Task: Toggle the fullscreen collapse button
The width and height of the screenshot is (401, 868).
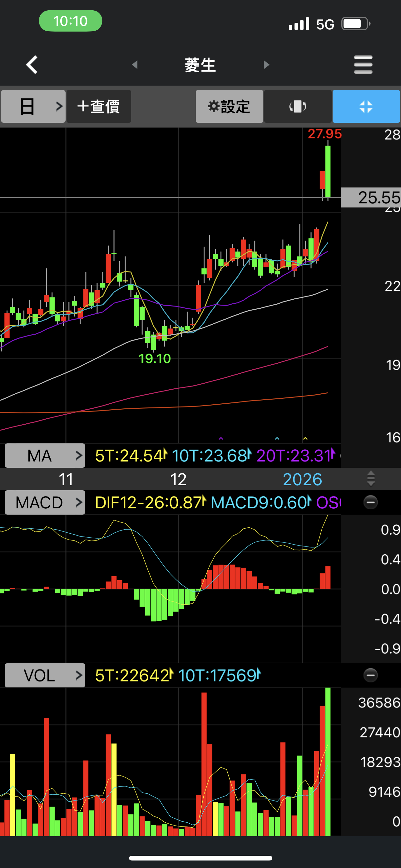Action: click(366, 107)
